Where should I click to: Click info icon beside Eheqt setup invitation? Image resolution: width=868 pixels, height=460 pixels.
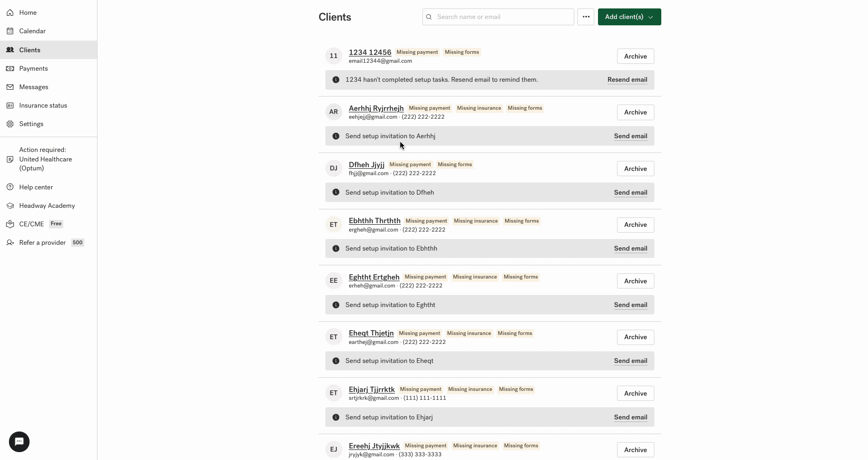pyautogui.click(x=336, y=361)
